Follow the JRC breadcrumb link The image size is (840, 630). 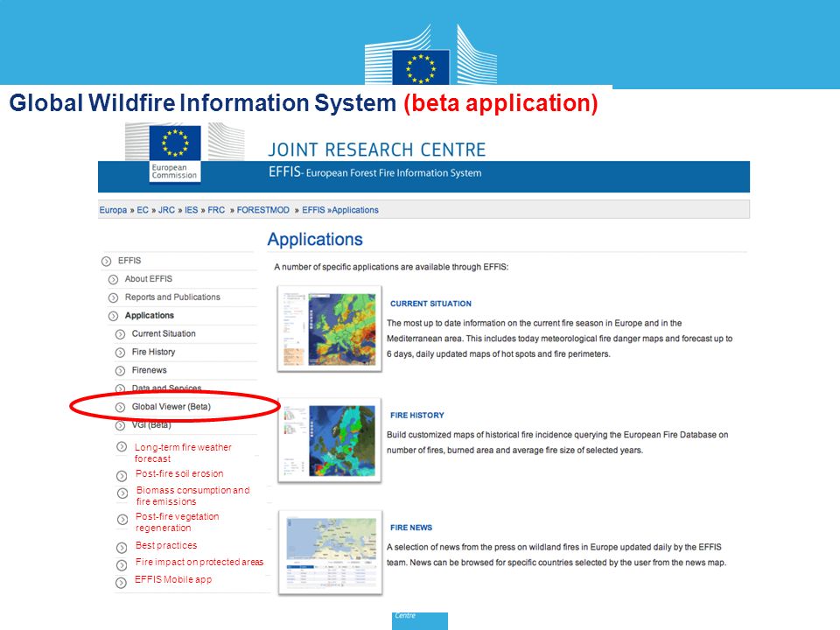point(166,210)
